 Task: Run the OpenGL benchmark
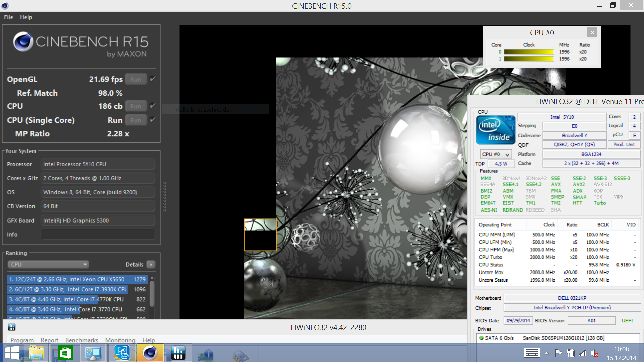pos(136,79)
